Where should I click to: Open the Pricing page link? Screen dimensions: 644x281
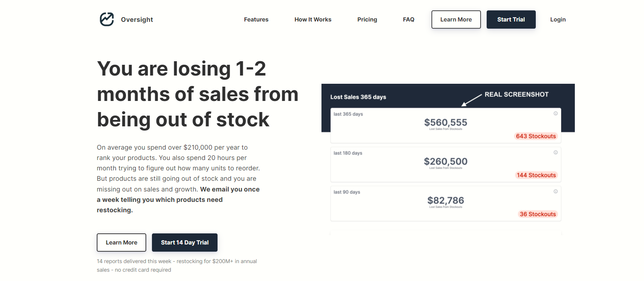coord(367,20)
